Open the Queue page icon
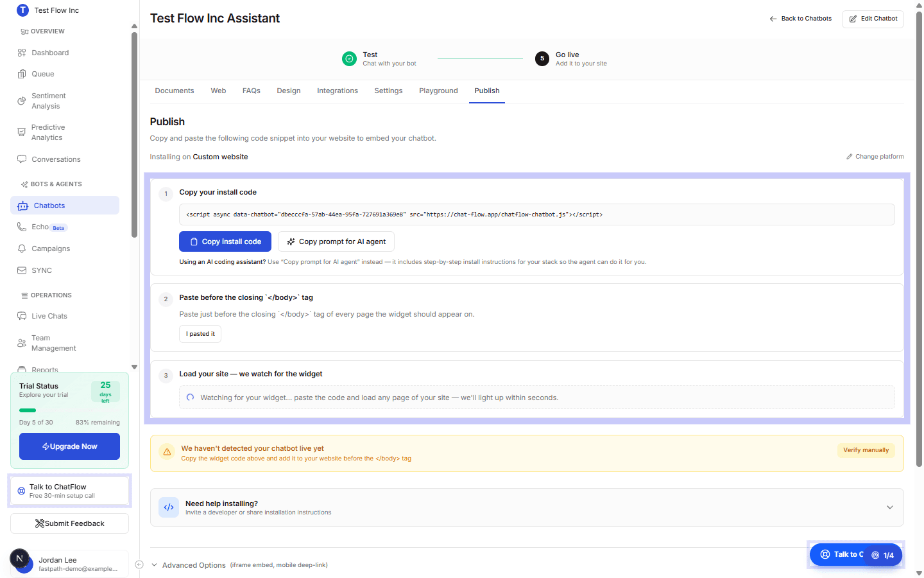Image resolution: width=924 pixels, height=578 pixels. (22, 74)
